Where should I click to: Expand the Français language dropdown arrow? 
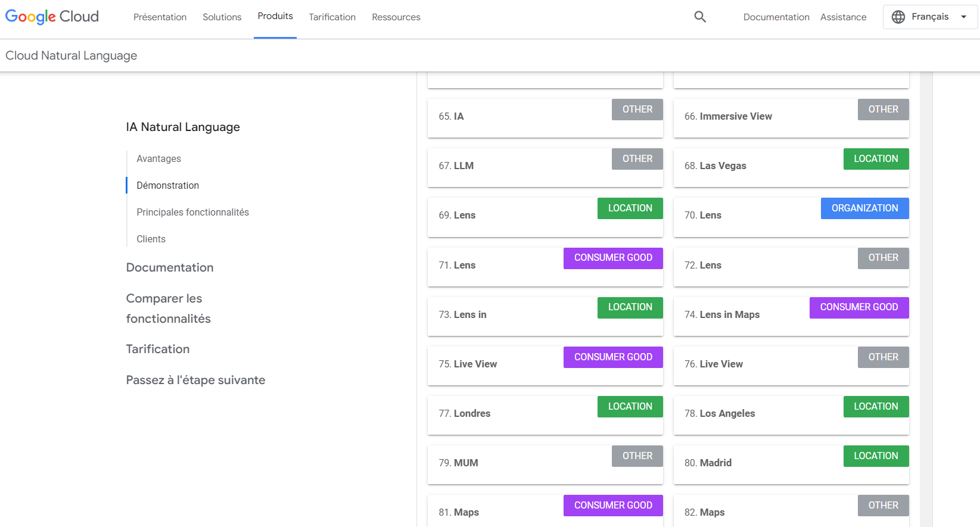click(963, 17)
